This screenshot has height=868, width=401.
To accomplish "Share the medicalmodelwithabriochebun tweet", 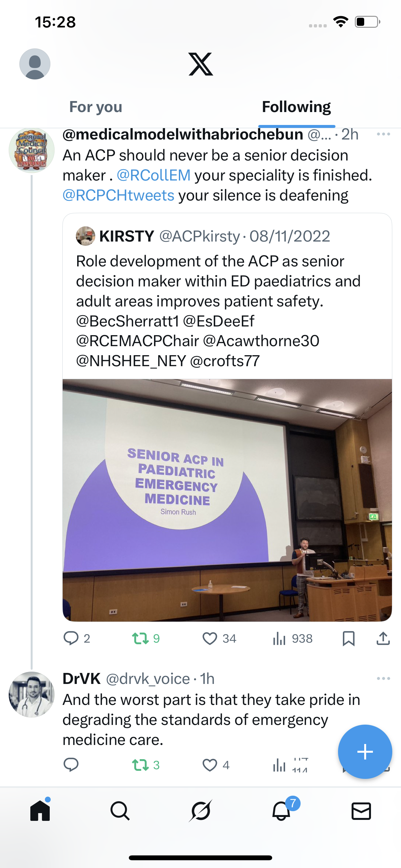I will tap(383, 638).
